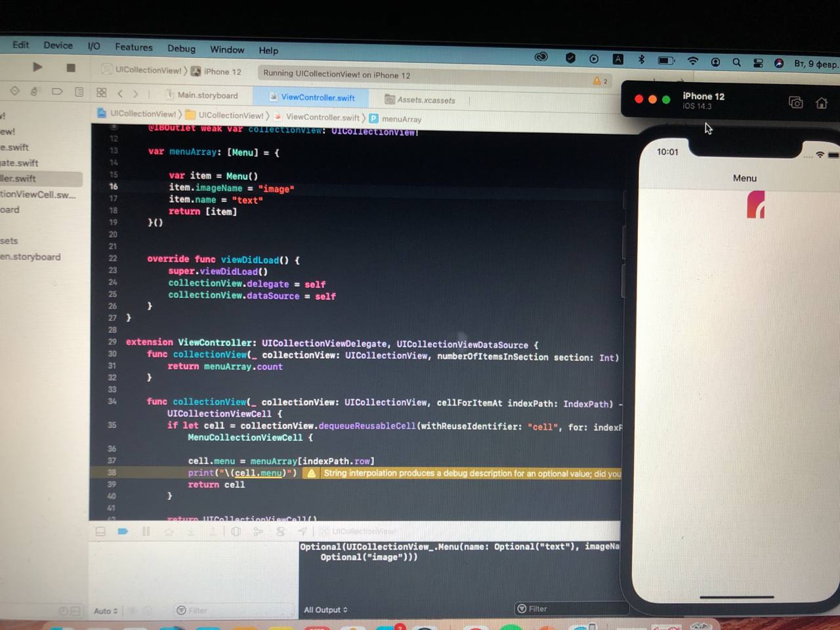Open the Debug menu
Image resolution: width=840 pixels, height=630 pixels.
181,49
